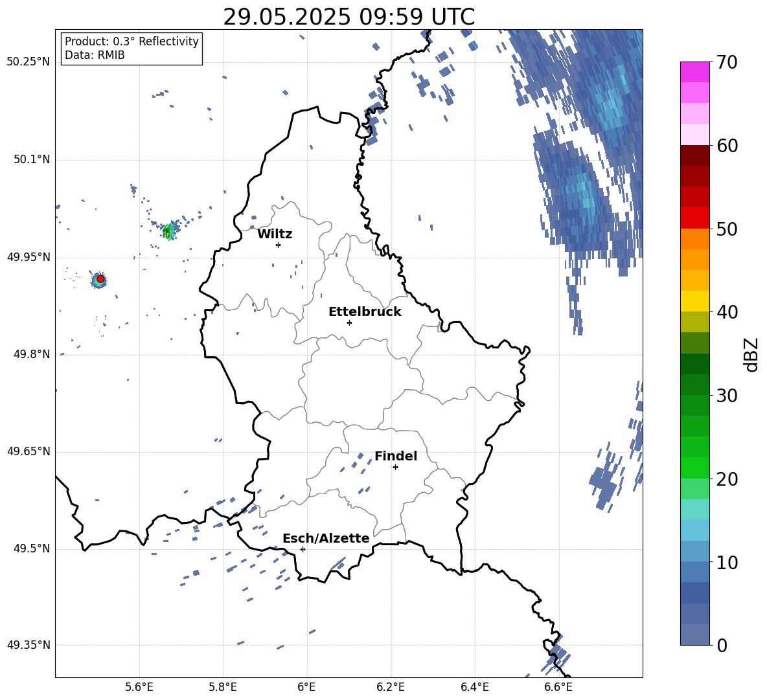Click the colorbar tick label 10
Screen dimensions: 767x700
coord(727,563)
